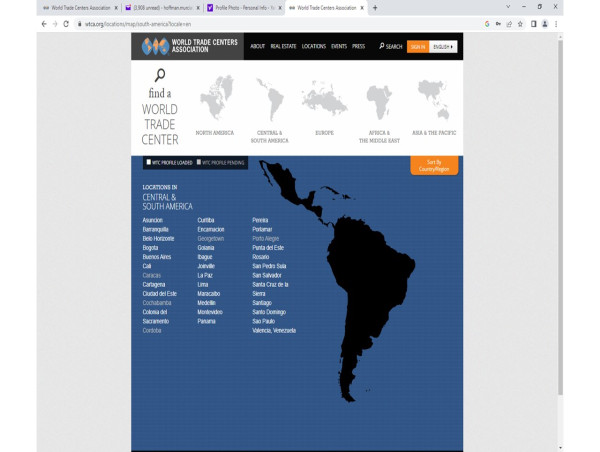Open the Cartagena location link
Image resolution: width=600 pixels, height=452 pixels.
[154, 284]
